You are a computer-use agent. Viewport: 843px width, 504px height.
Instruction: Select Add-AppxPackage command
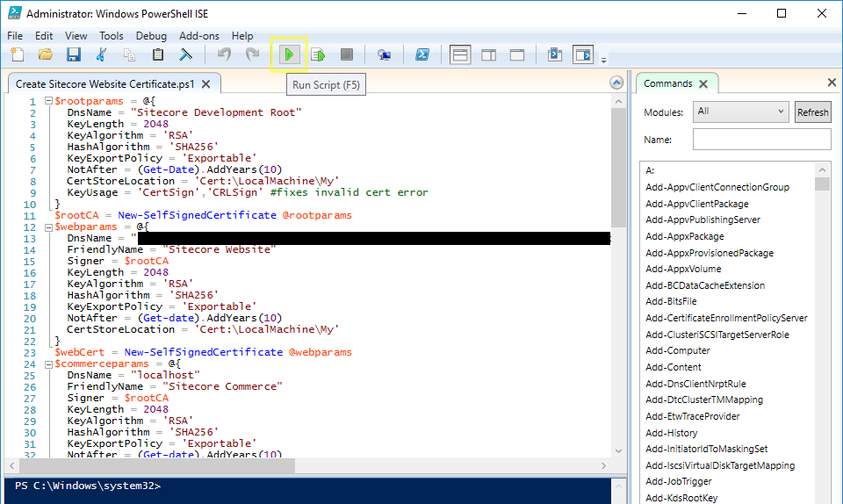(685, 236)
